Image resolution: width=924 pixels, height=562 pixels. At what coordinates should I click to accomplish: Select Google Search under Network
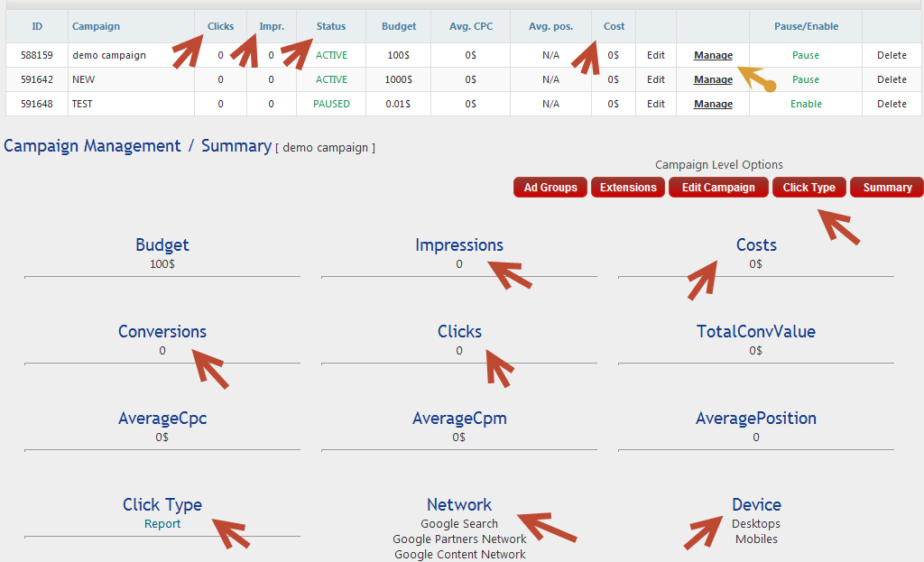459,524
